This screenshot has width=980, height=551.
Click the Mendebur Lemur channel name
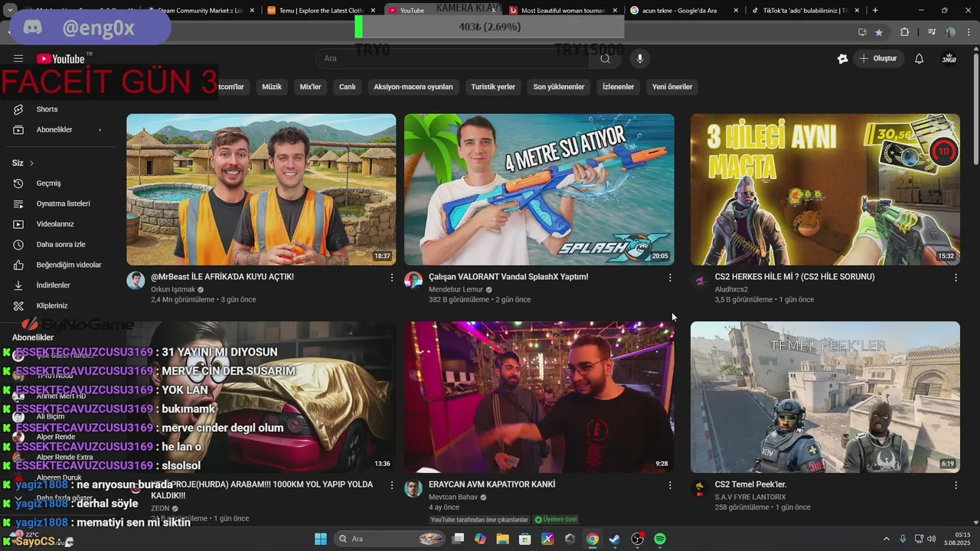click(x=456, y=289)
